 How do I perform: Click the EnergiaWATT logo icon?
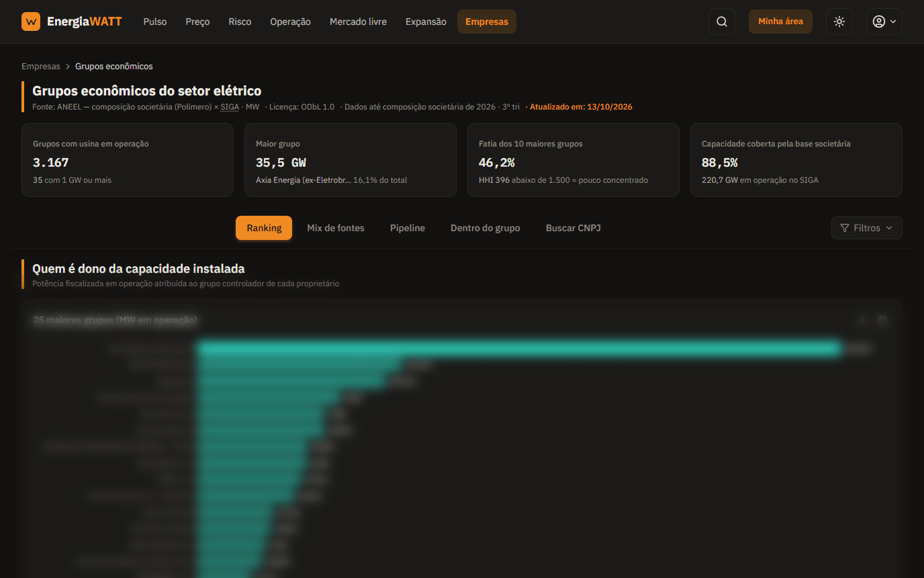click(x=31, y=22)
